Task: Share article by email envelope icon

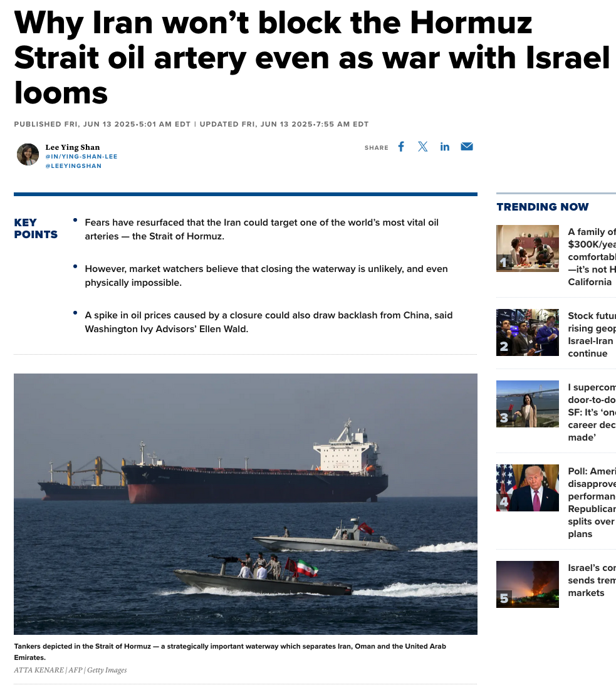Action: coord(467,147)
